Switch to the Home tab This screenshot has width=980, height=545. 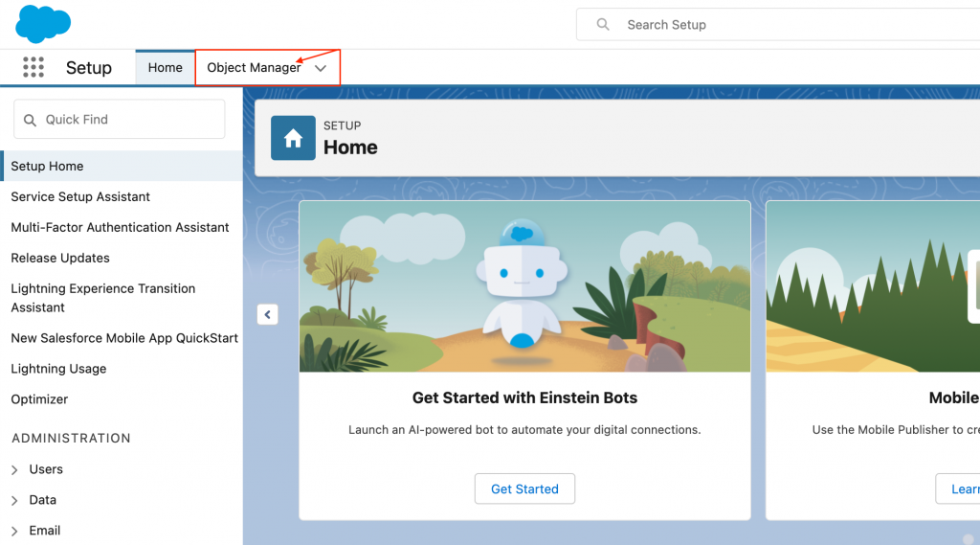(x=165, y=68)
